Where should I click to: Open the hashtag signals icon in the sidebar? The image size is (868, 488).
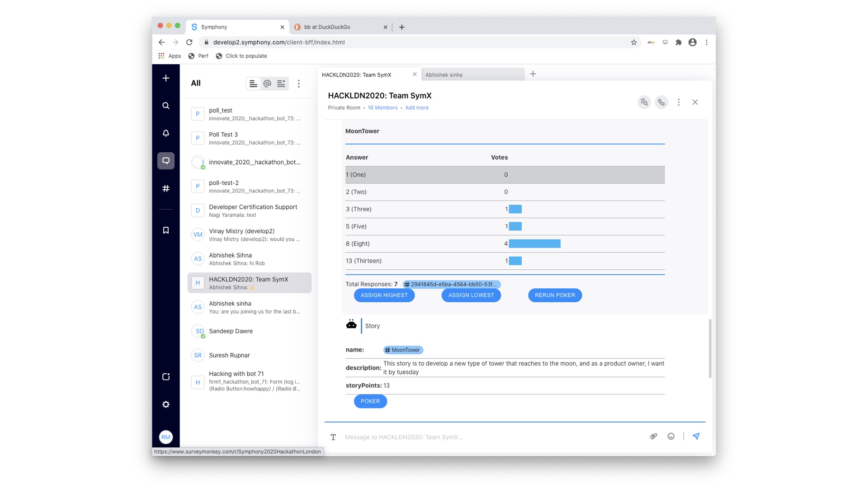[x=166, y=188]
